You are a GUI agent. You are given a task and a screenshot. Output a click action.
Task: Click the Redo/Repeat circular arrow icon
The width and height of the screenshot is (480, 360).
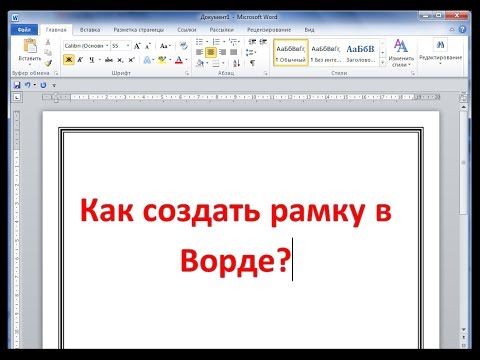point(43,85)
